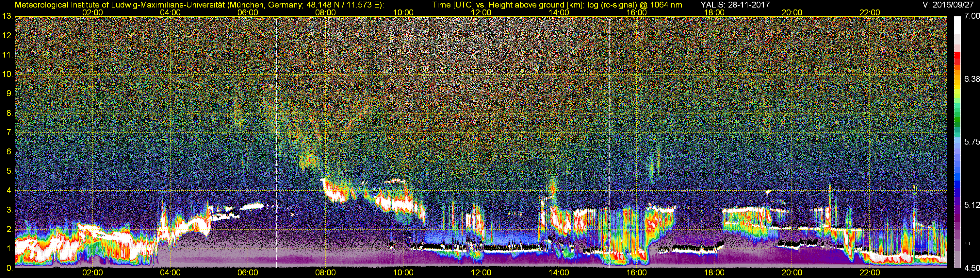This screenshot has width=980, height=278.
Task: Select the 20:00 label on the top time axis
Action: (792, 12)
